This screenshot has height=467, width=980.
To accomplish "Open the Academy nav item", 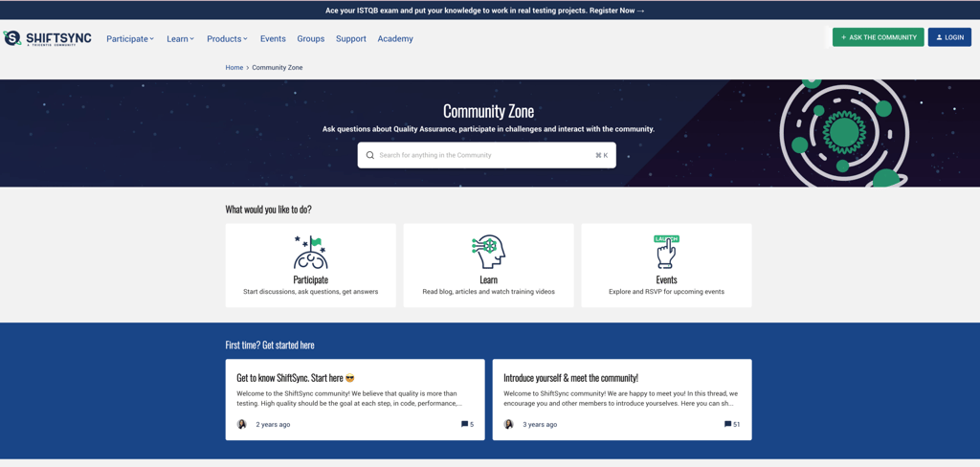I will tap(395, 39).
